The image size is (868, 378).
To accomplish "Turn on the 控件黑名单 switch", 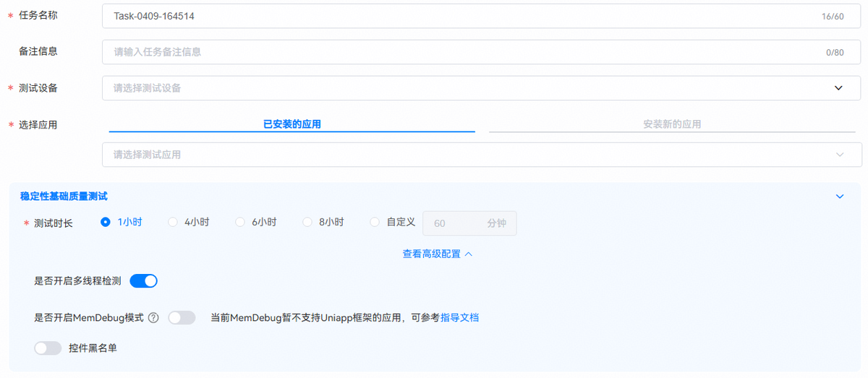I will click(48, 348).
